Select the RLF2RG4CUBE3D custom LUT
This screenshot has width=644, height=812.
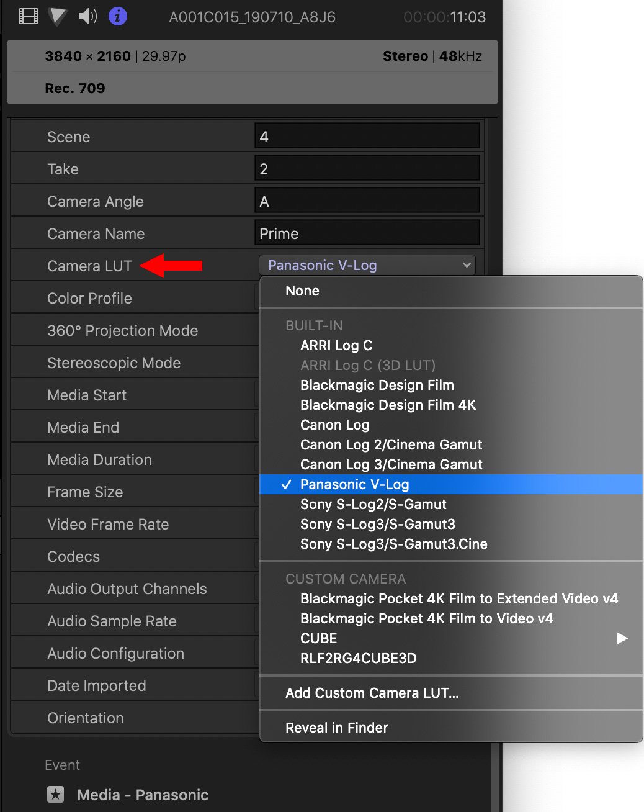pos(358,658)
